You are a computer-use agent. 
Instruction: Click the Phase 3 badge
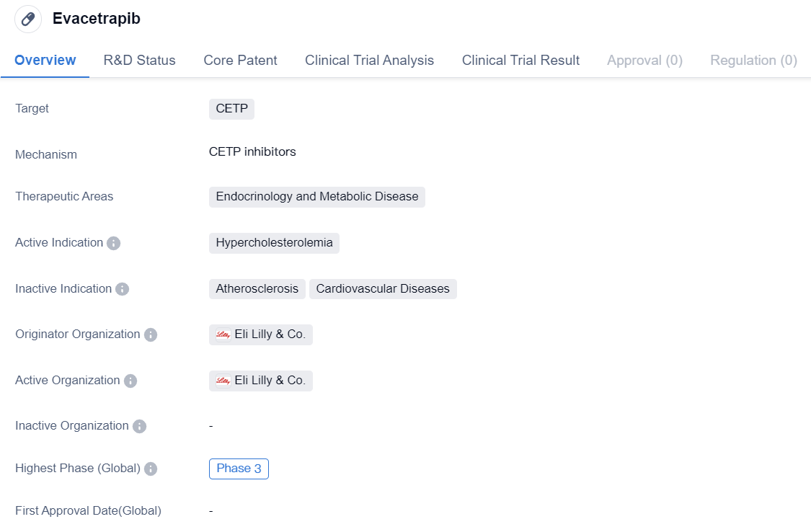click(239, 469)
